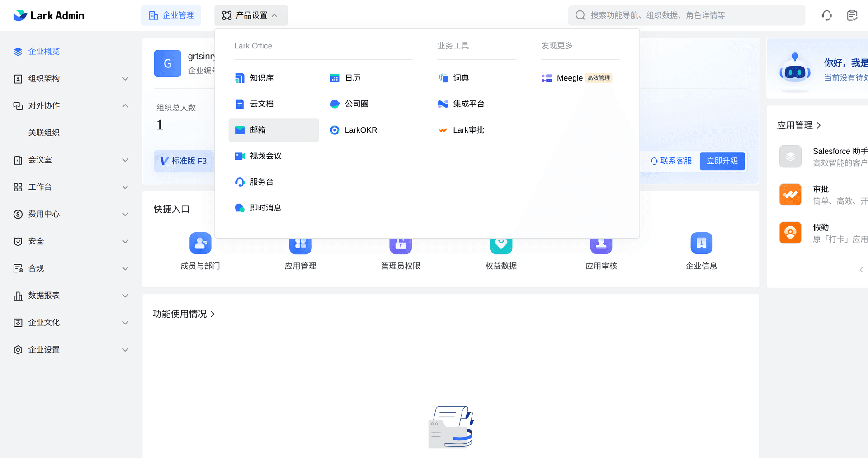Open the 管理员权限 quick entry
Viewport: 868px width, 458px height.
click(400, 251)
